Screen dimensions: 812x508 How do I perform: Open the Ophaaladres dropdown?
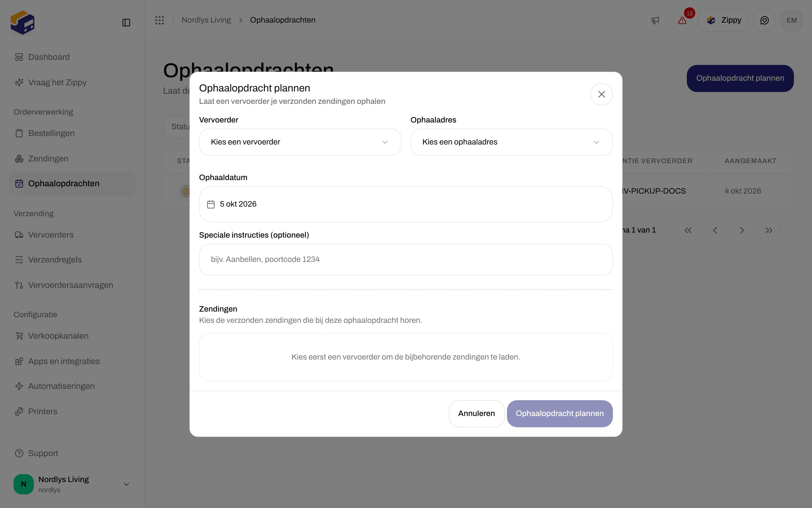(511, 142)
